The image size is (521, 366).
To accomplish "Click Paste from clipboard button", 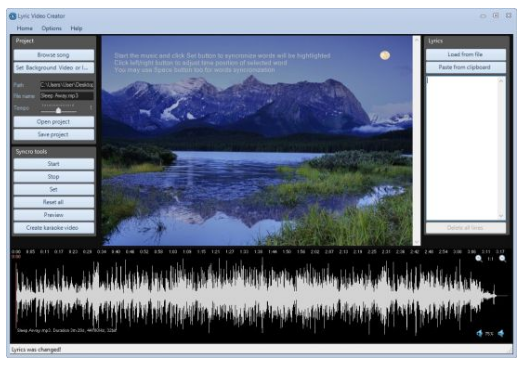I will pos(465,67).
